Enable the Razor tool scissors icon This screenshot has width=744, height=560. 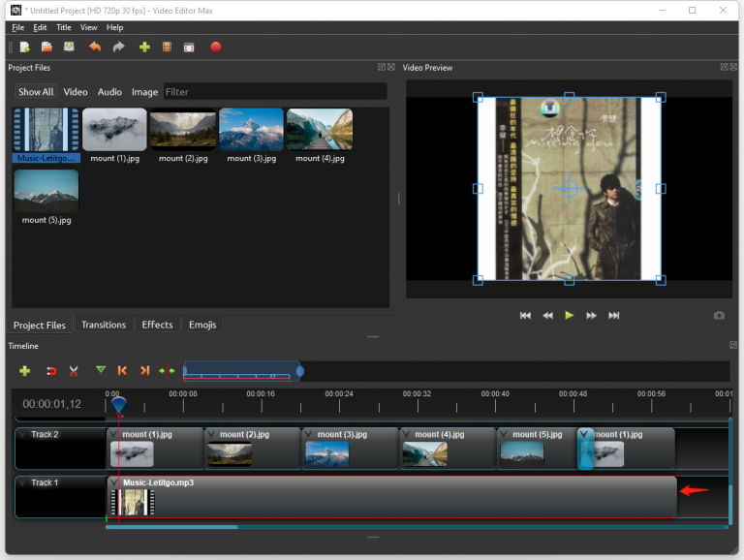click(x=74, y=370)
